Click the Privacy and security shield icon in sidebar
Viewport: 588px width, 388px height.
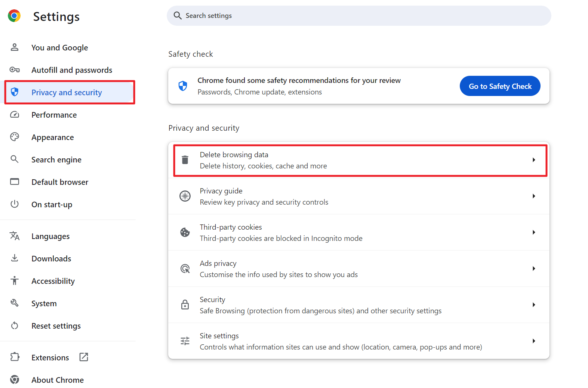coord(15,92)
